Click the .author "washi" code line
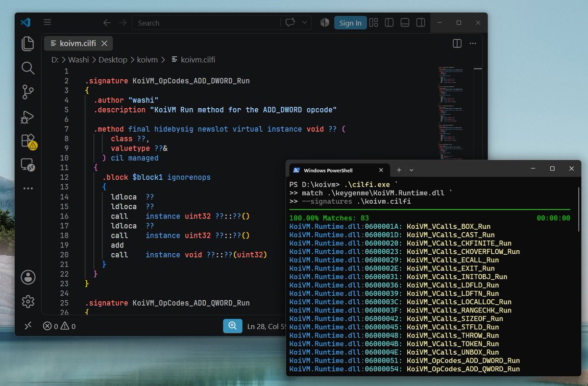The image size is (588, 386). [x=126, y=100]
